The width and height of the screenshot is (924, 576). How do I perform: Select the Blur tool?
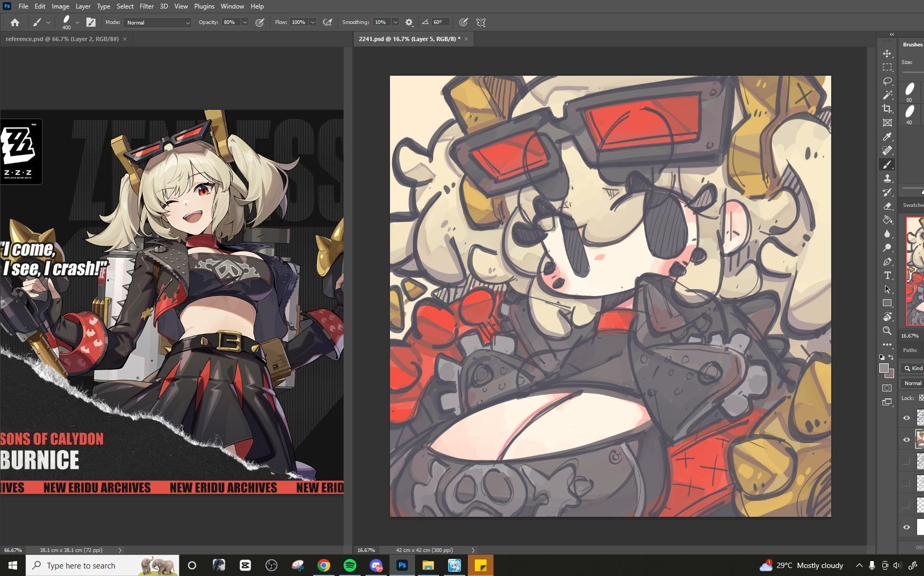pos(887,234)
